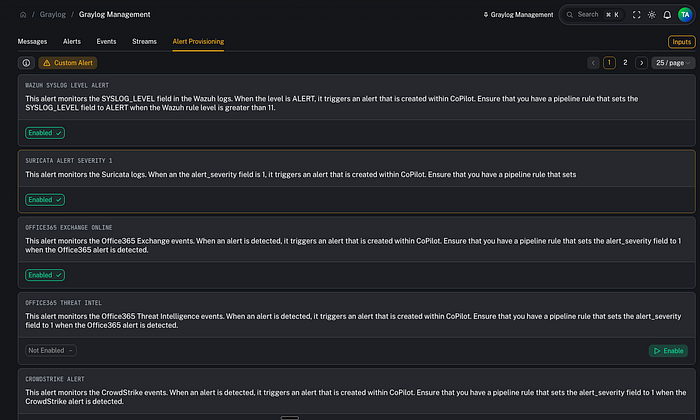Open the 25 / page dropdown
Viewport: 700px width, 420px height.
point(673,63)
